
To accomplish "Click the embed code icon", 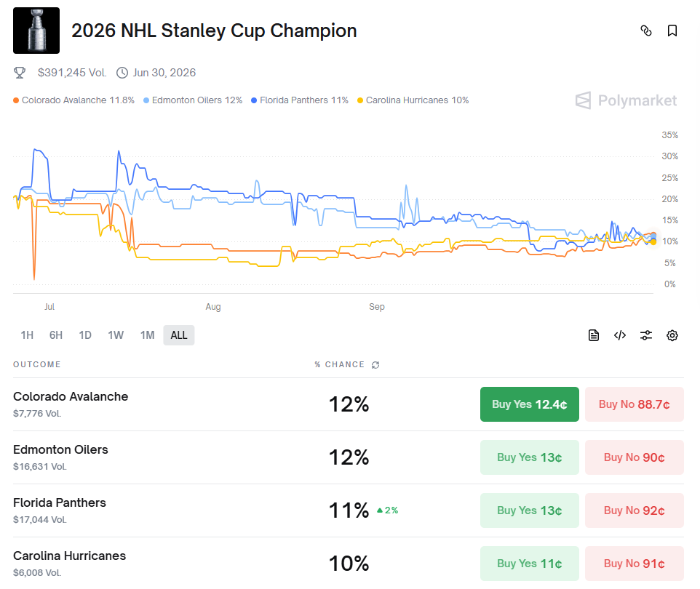I will coord(620,335).
